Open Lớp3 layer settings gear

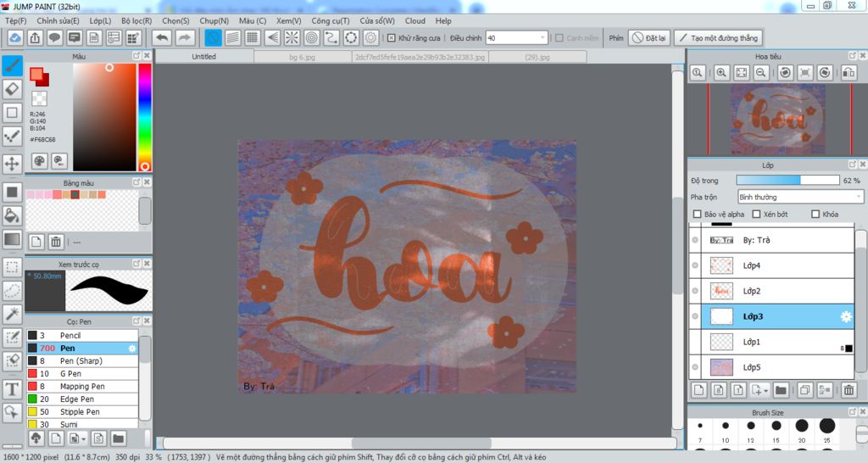(x=846, y=316)
